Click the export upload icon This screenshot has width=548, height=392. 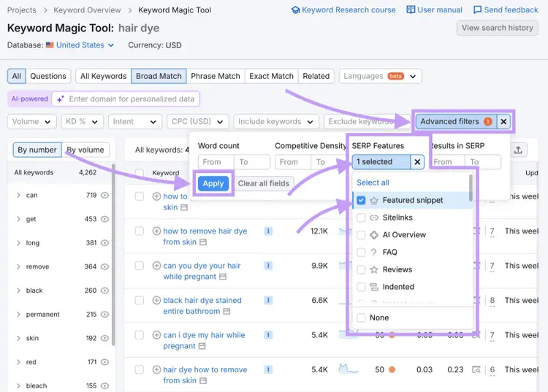tap(518, 150)
